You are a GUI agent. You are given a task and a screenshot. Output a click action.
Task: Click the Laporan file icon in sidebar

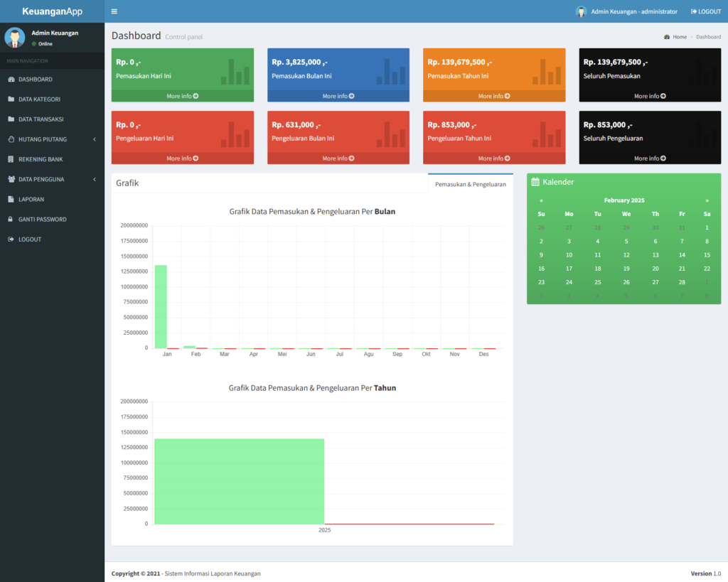tap(11, 200)
